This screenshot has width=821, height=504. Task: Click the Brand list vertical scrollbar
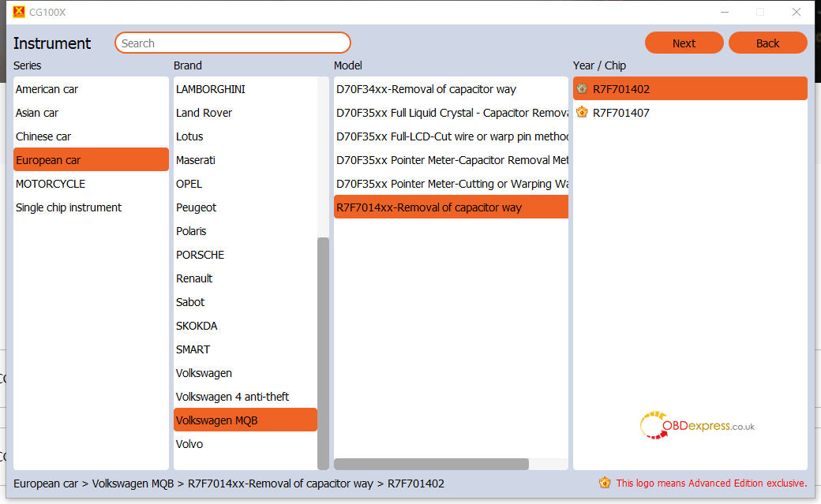[x=323, y=353]
